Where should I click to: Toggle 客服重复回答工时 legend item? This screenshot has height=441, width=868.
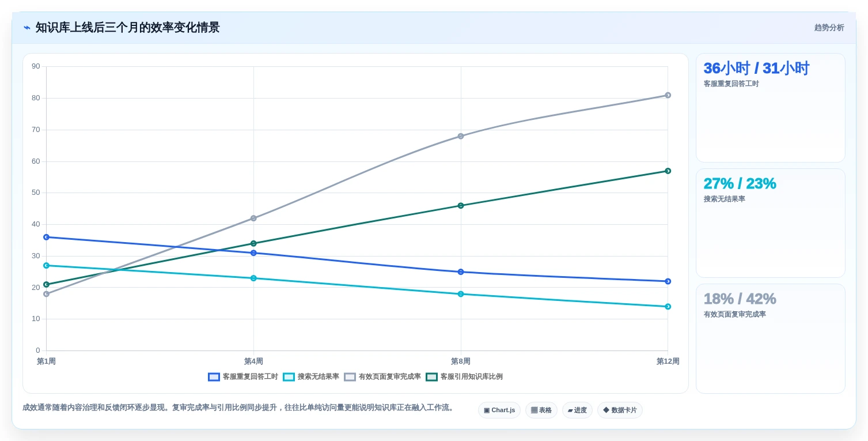[243, 377]
